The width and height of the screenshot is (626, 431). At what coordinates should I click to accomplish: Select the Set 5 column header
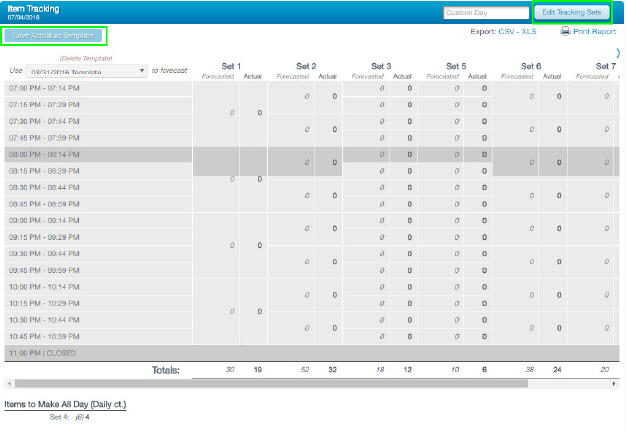tap(456, 66)
